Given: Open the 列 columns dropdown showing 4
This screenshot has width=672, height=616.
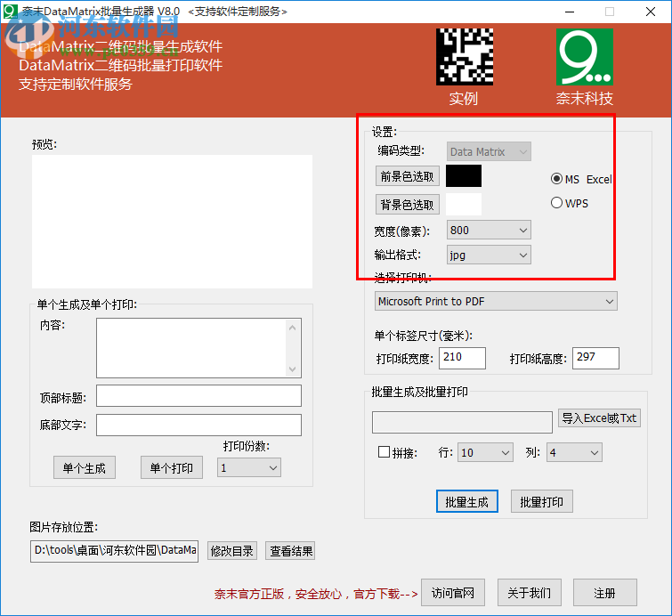Looking at the screenshot, I should [574, 452].
